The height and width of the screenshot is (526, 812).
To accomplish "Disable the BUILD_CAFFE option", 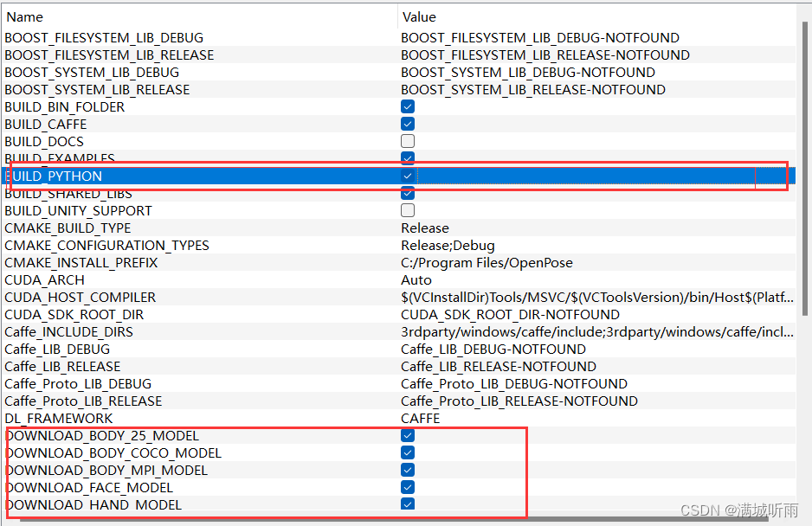I will click(x=407, y=123).
